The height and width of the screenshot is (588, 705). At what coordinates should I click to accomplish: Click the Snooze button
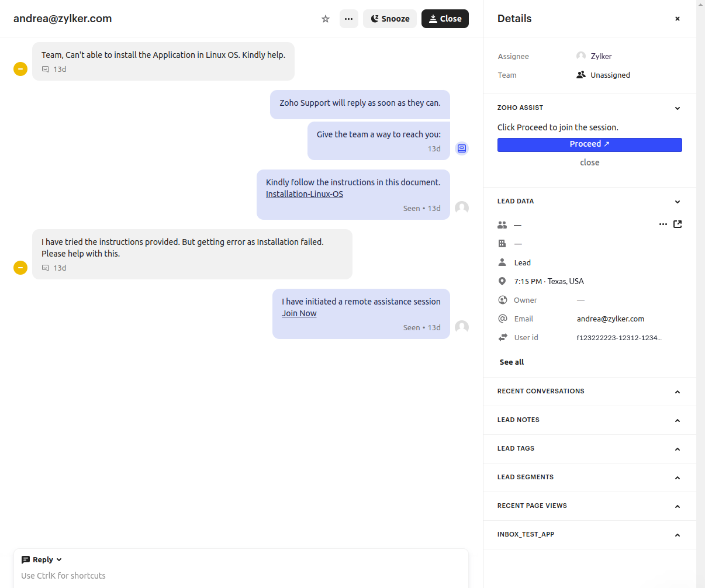point(390,19)
